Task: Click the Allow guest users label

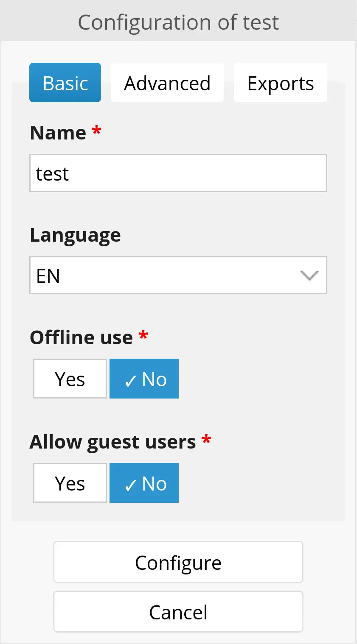Action: [112, 442]
